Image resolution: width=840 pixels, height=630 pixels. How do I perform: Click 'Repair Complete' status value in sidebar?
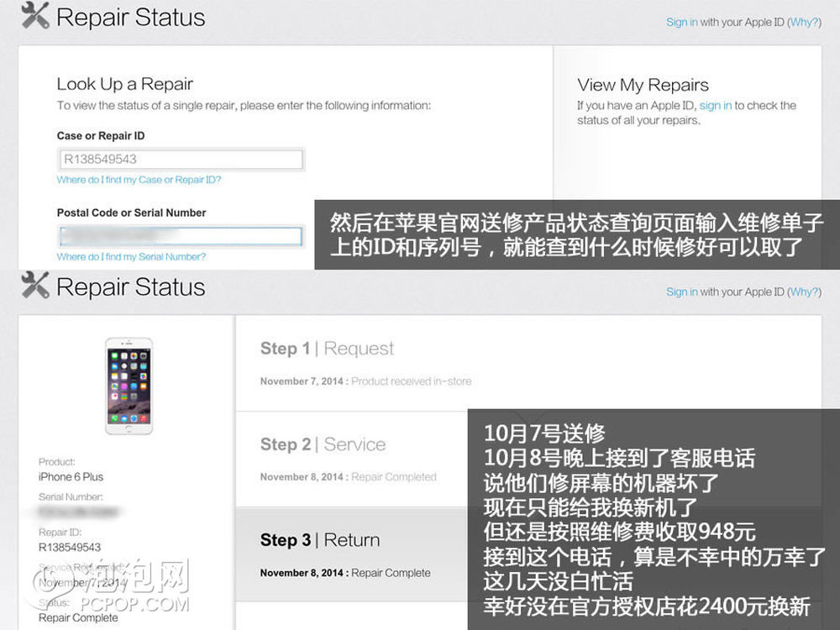coord(78,617)
